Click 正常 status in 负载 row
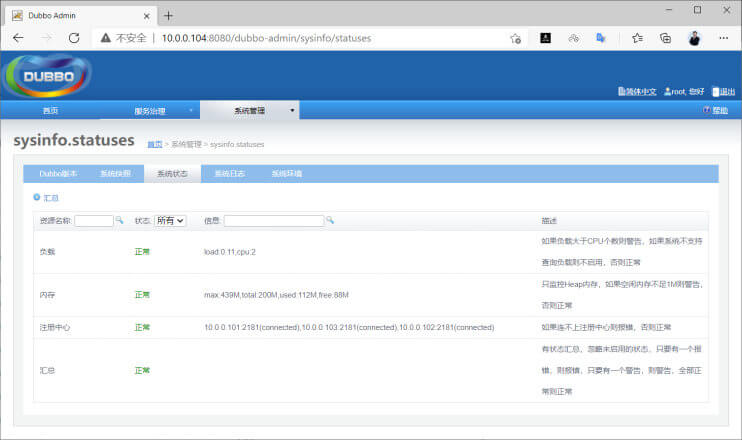Screen dimensions: 742x440 coord(142,252)
